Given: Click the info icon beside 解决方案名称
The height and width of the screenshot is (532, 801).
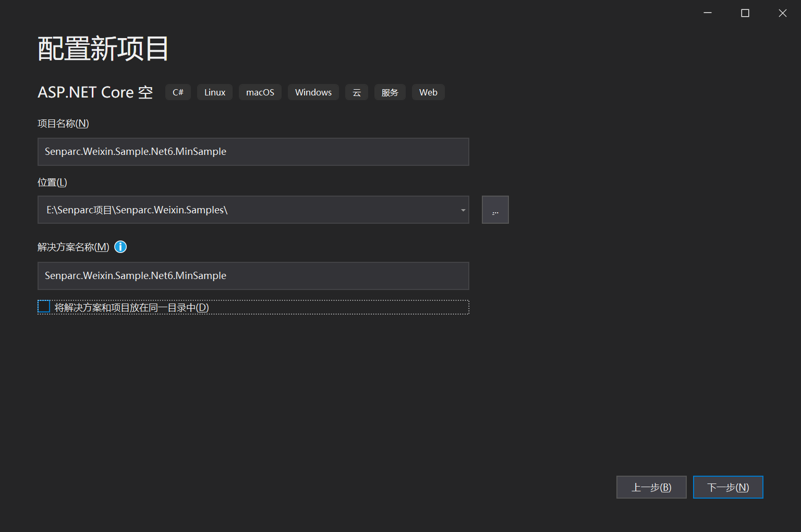Looking at the screenshot, I should 120,247.
